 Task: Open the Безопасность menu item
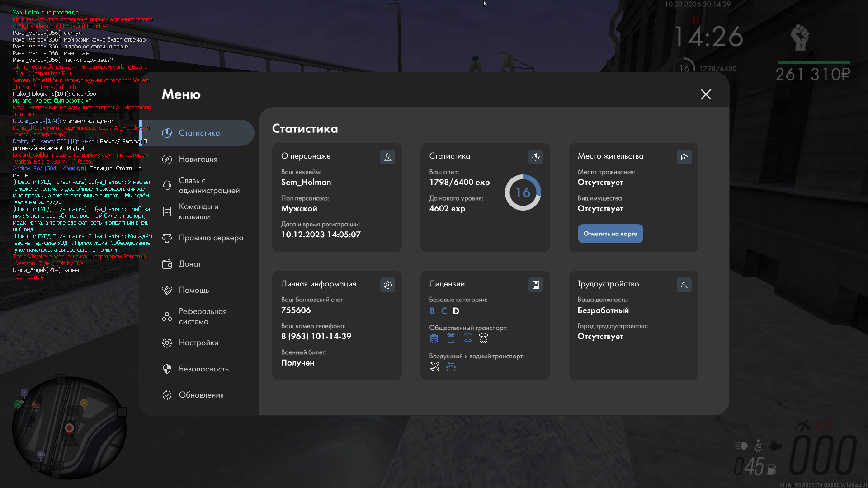tap(203, 369)
